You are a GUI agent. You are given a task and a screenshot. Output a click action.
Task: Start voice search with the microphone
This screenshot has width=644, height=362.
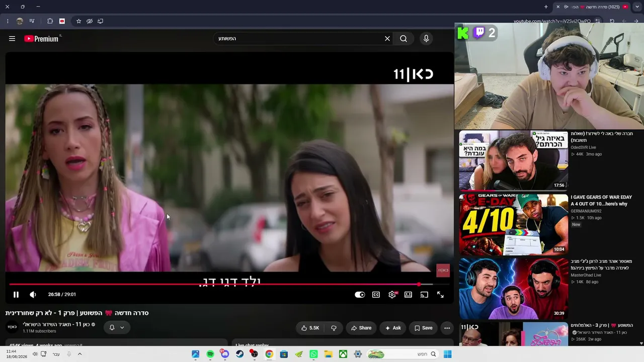(x=426, y=39)
